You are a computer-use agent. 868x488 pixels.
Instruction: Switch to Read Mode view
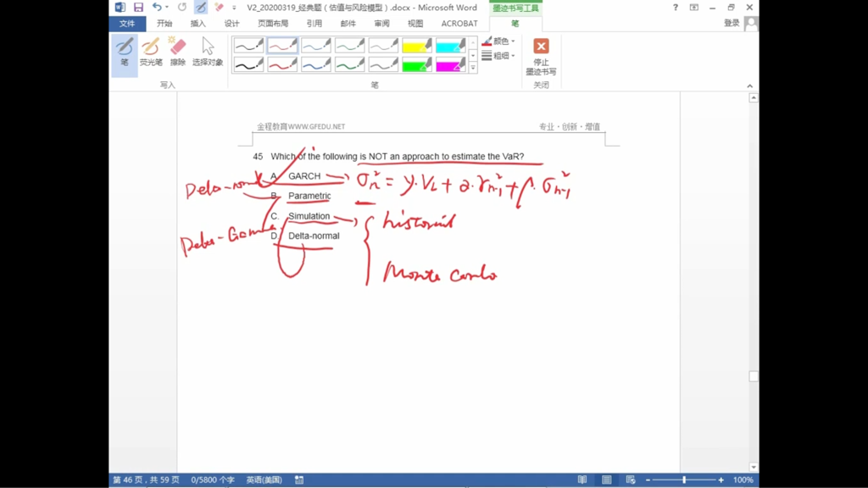pos(581,480)
